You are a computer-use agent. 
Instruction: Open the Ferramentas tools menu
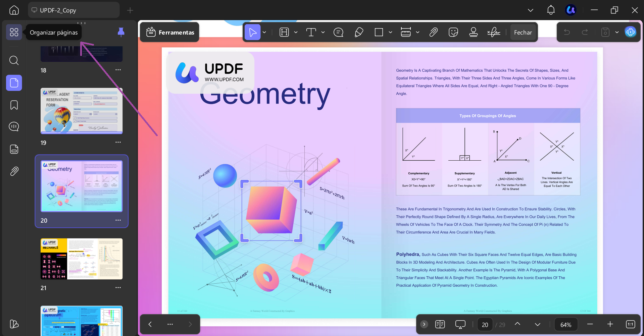tap(170, 32)
